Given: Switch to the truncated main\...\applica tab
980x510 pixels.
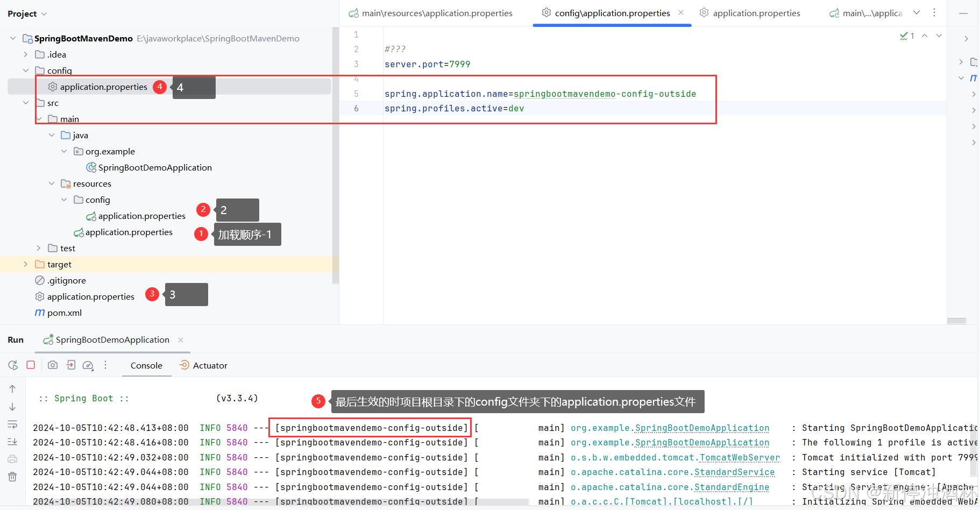Looking at the screenshot, I should (865, 13).
